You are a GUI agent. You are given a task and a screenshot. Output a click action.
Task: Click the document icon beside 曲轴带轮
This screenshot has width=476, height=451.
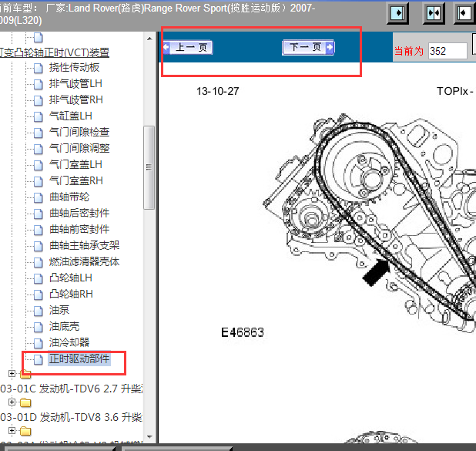pos(38,197)
